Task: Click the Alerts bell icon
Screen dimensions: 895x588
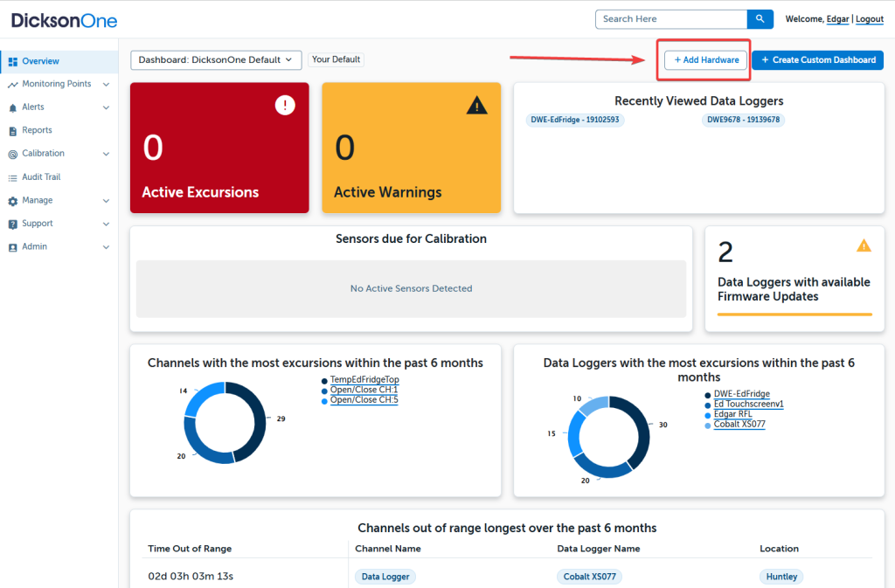Action: pyautogui.click(x=13, y=107)
